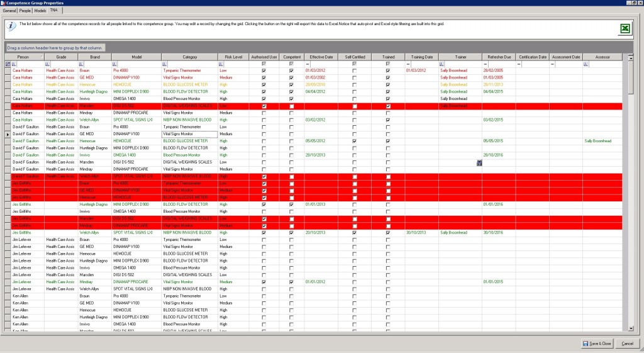This screenshot has height=353, width=644.
Task: Sort by the Refresher Due column header
Action: click(x=499, y=57)
